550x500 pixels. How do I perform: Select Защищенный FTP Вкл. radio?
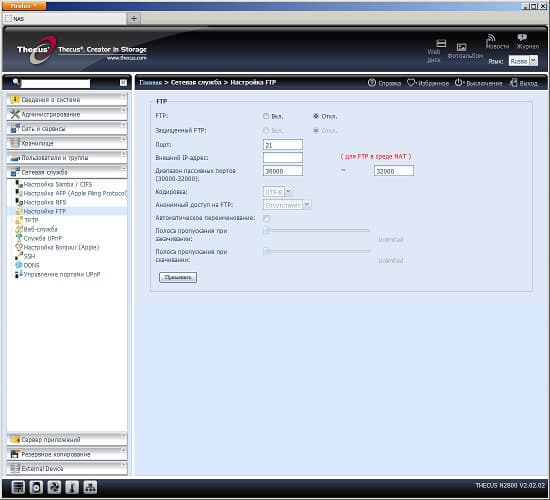(x=266, y=131)
